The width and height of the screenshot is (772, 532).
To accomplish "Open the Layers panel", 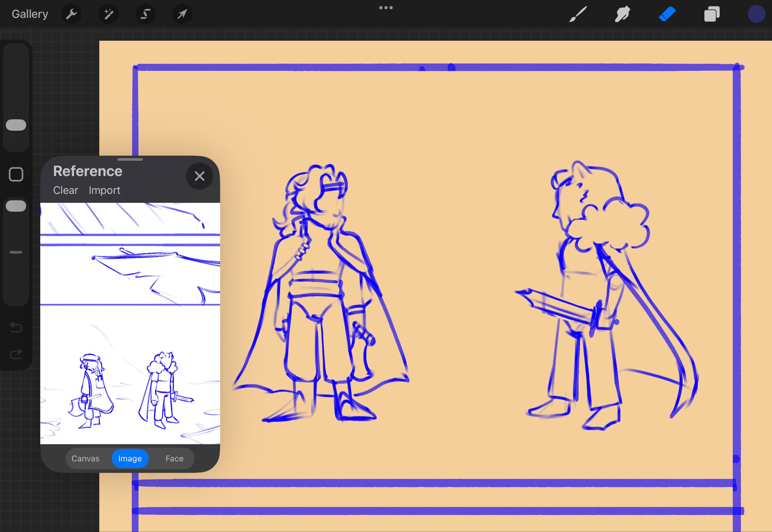I will coord(712,14).
